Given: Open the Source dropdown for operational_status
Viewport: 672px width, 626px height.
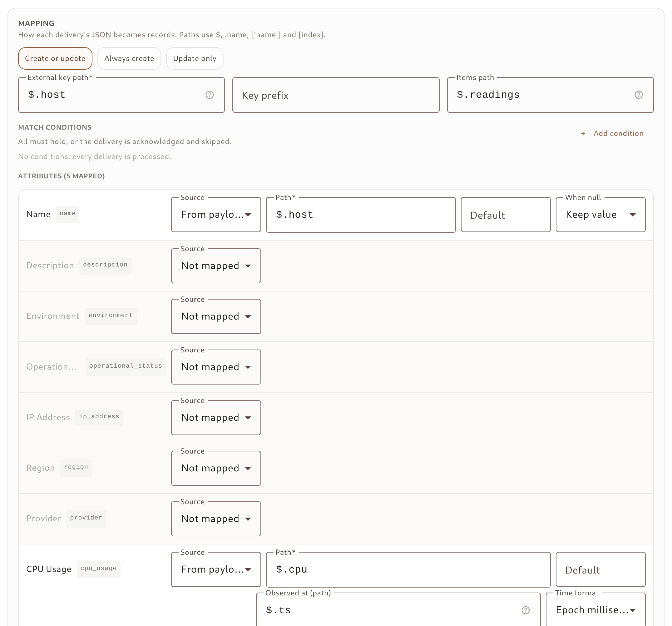Looking at the screenshot, I should click(x=216, y=367).
